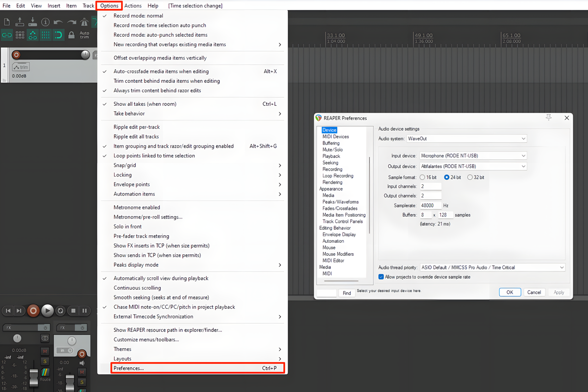The image size is (588, 392).
Task: Toggle repeat loop in transport bar
Action: click(60, 311)
